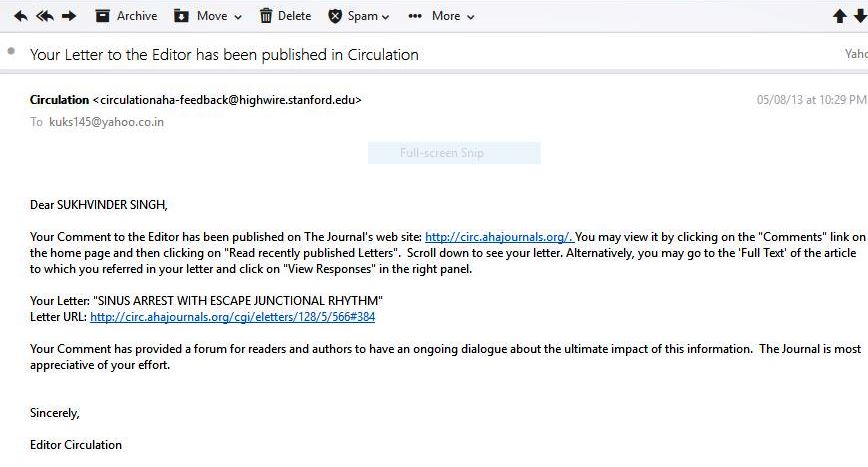The height and width of the screenshot is (467, 868).
Task: Click the More three-dots icon
Action: (x=415, y=16)
